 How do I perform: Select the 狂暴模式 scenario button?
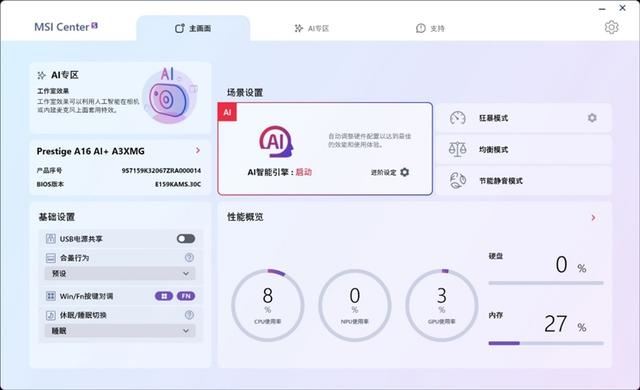pyautogui.click(x=524, y=118)
